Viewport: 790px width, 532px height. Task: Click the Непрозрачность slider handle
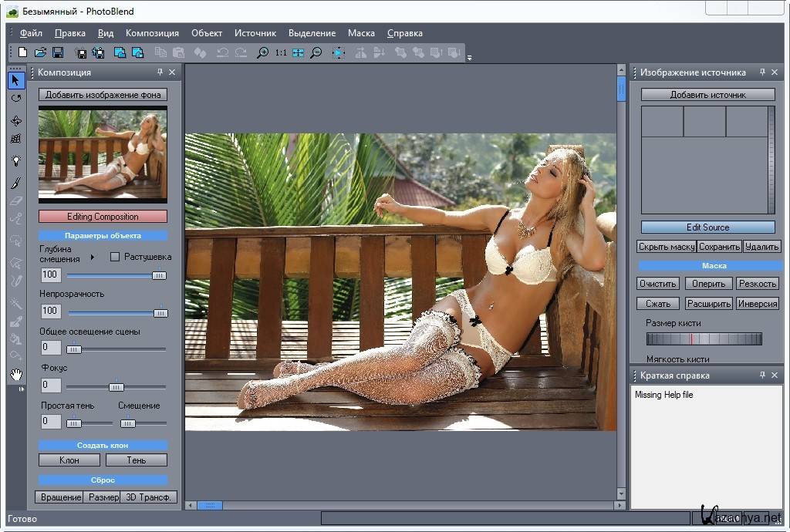point(160,313)
